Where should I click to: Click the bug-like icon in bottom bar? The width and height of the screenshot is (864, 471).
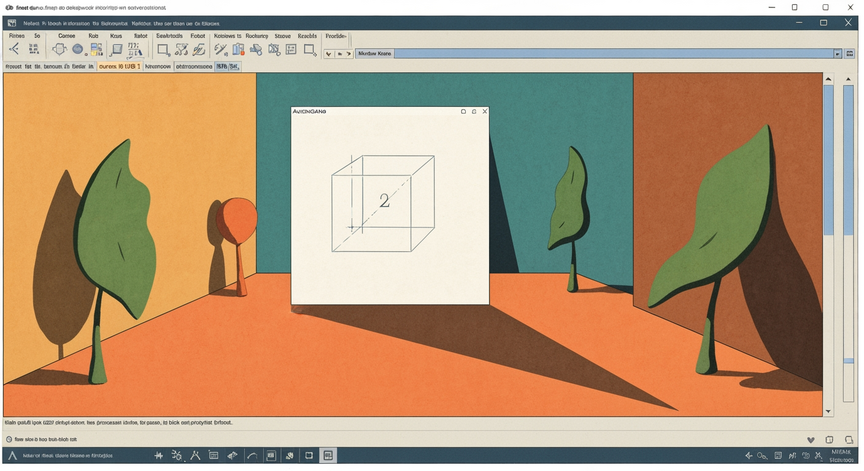[177, 456]
